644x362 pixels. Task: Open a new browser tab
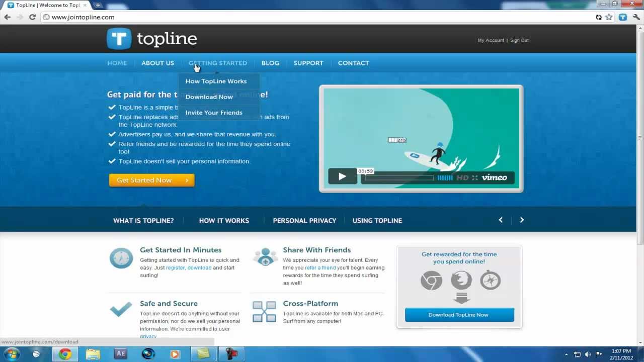98,5
